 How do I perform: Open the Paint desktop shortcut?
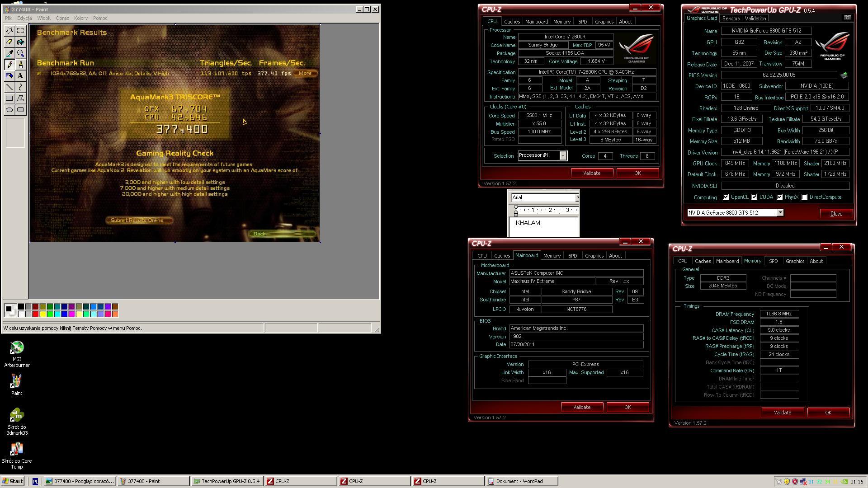tap(17, 385)
